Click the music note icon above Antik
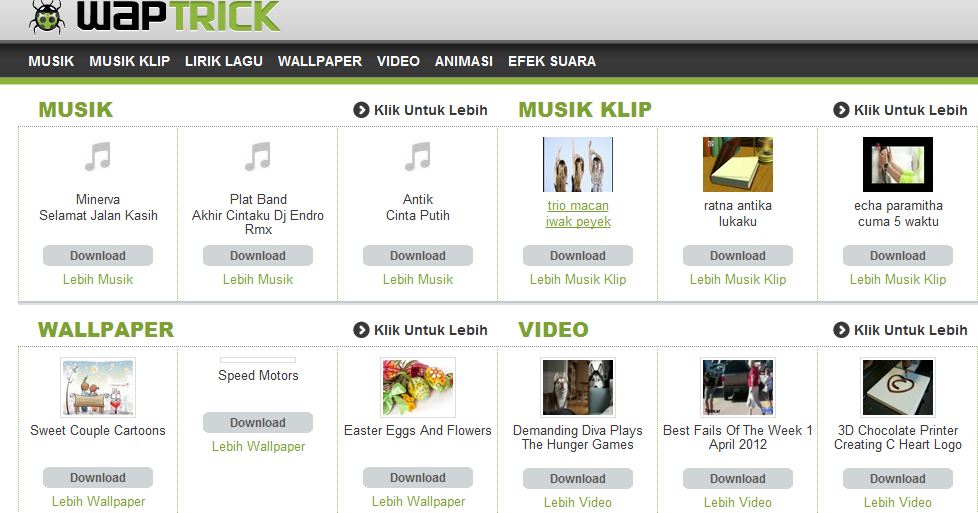 point(418,157)
